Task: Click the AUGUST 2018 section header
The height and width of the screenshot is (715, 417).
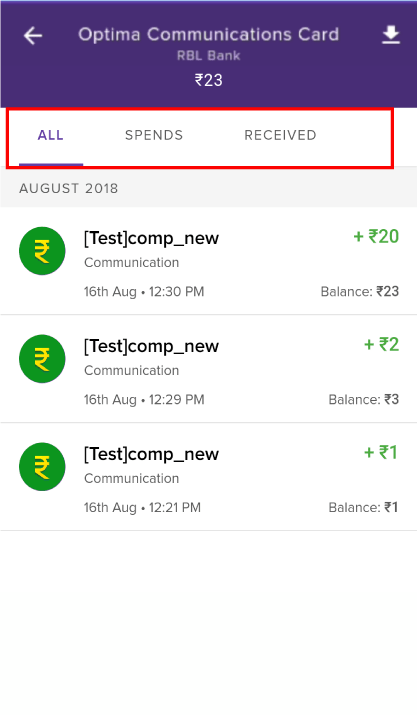Action: 68,188
